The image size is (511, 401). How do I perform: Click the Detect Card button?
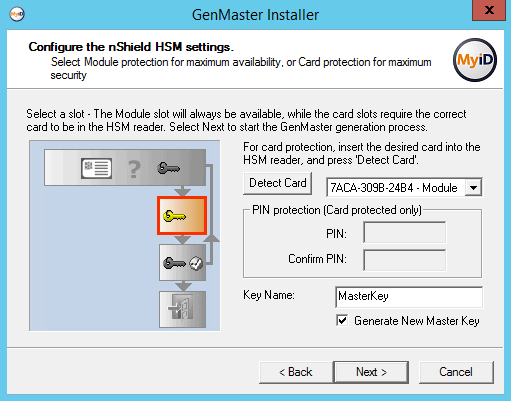(x=278, y=183)
